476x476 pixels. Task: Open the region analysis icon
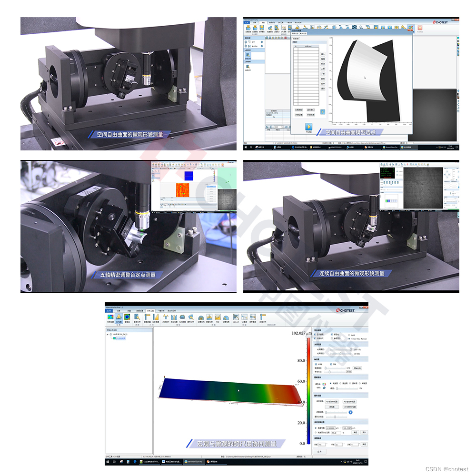263,317
